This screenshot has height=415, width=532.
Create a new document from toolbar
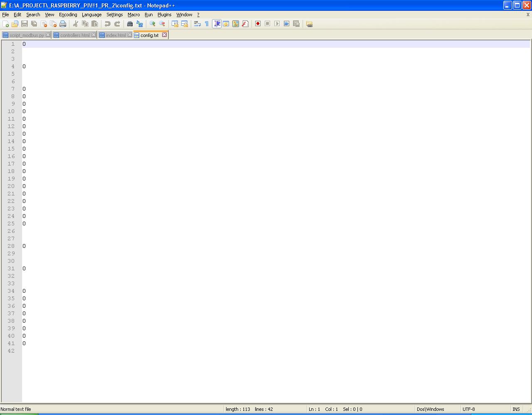click(x=6, y=24)
